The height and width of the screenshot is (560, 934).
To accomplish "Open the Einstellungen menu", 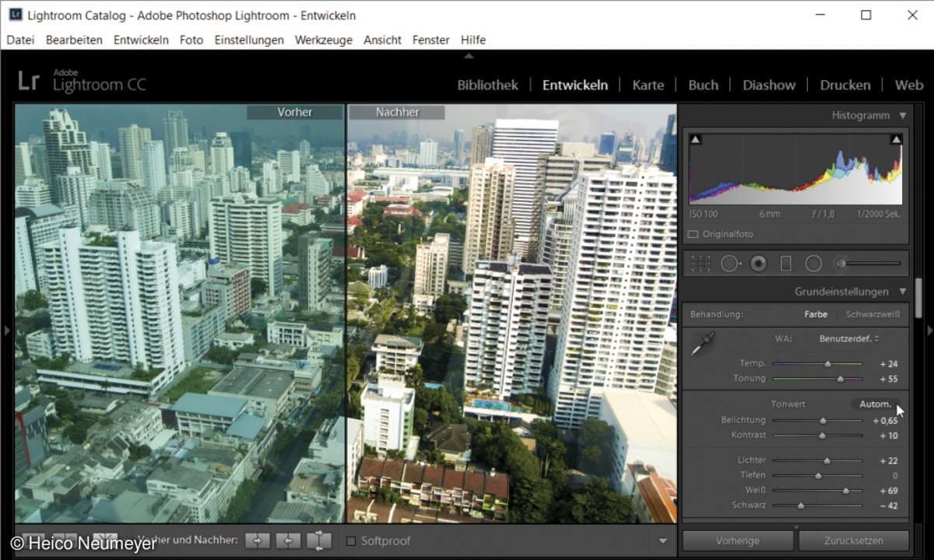I will coord(249,40).
